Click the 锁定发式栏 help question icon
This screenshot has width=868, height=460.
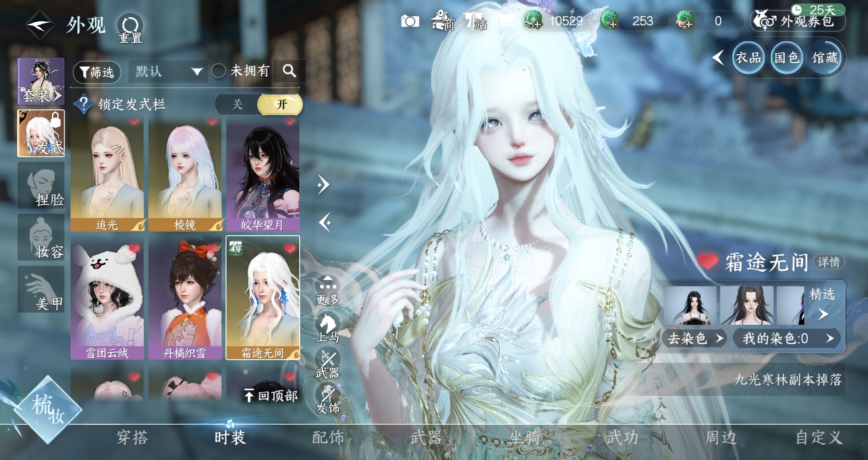pos(83,104)
